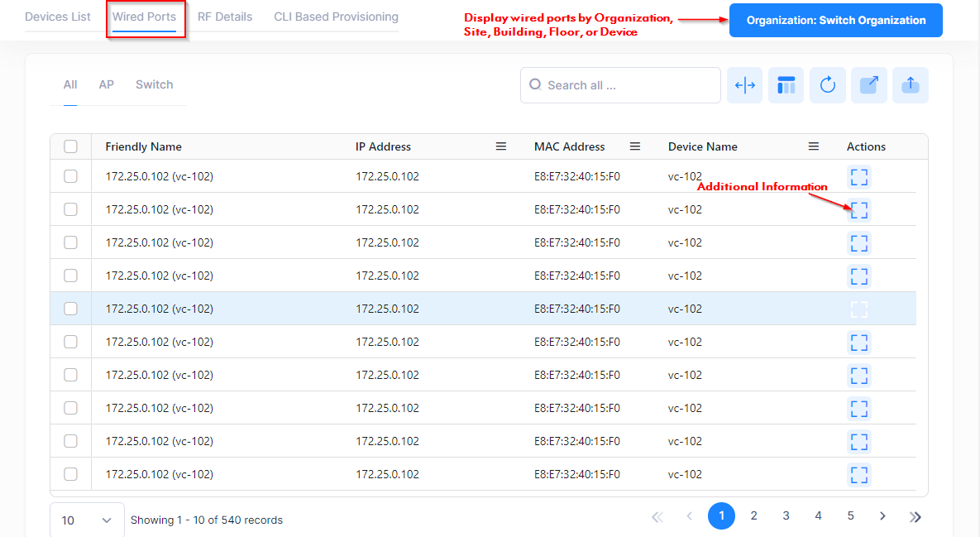Click the search magnifier icon
Image resolution: width=980 pixels, height=537 pixels.
tap(536, 84)
